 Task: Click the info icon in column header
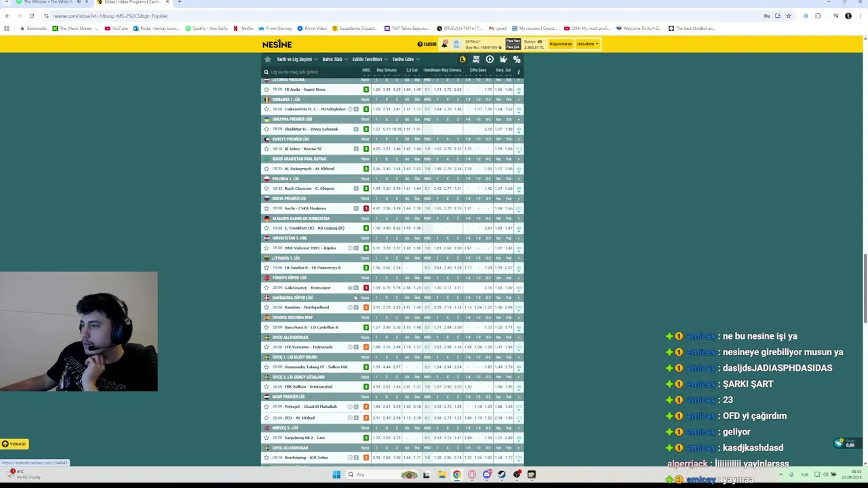(x=518, y=72)
